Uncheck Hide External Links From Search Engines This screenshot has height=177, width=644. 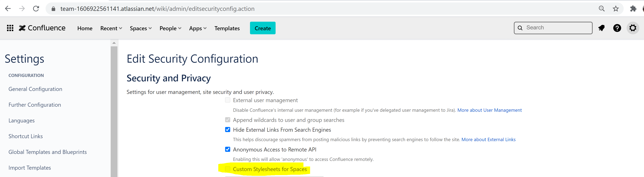click(x=228, y=129)
